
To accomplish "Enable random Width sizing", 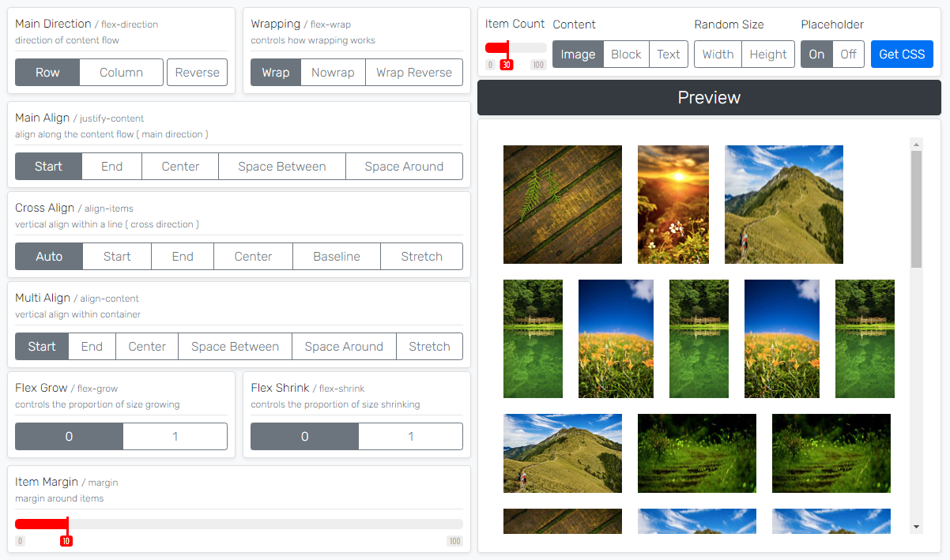I will (718, 54).
